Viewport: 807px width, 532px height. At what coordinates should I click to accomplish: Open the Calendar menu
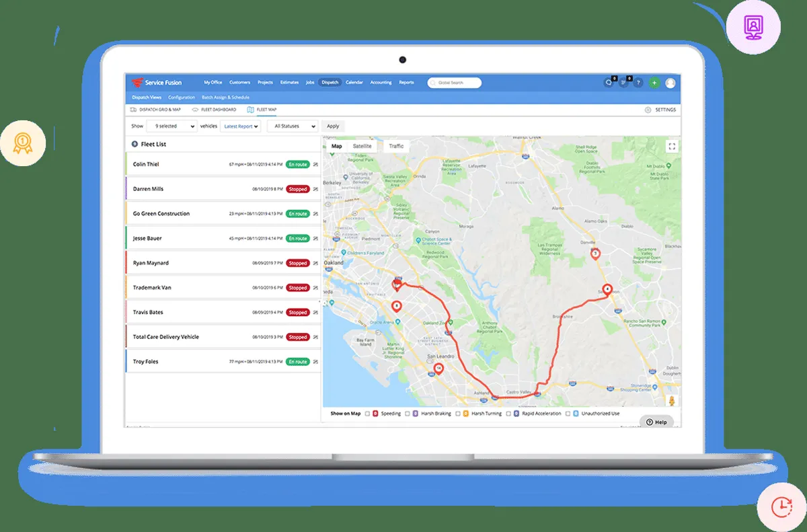[x=354, y=83]
